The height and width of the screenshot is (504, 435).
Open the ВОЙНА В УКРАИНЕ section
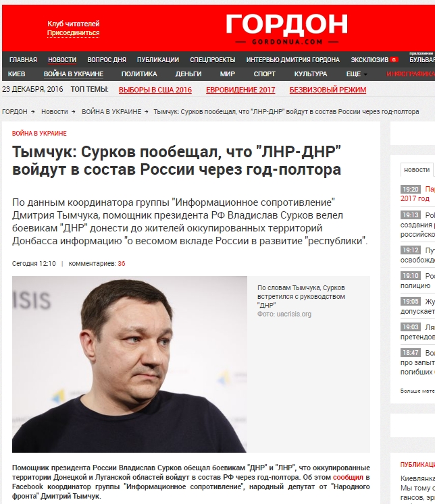tap(74, 74)
